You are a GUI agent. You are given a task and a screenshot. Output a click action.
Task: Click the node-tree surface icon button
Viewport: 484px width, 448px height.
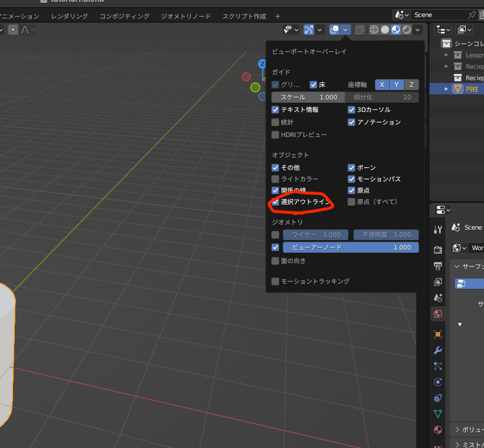click(461, 284)
